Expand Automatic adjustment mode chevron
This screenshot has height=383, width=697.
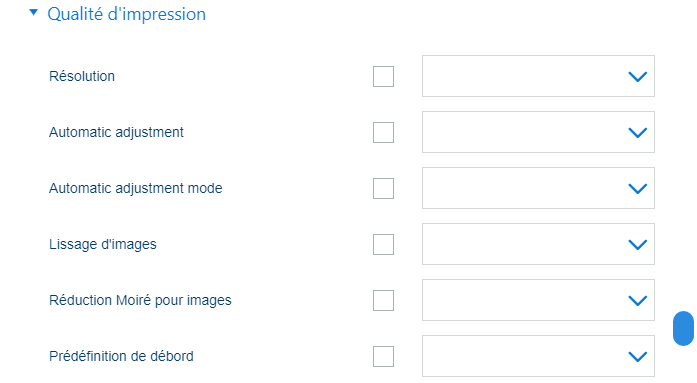(x=637, y=189)
